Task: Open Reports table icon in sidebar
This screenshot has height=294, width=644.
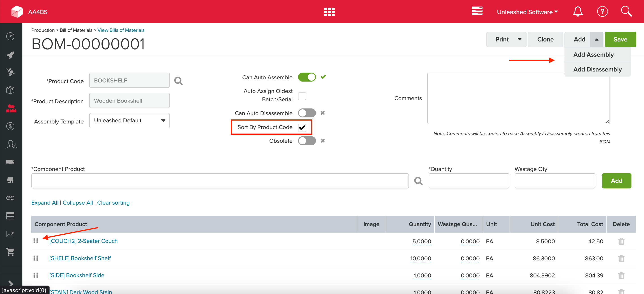Action: [10, 216]
